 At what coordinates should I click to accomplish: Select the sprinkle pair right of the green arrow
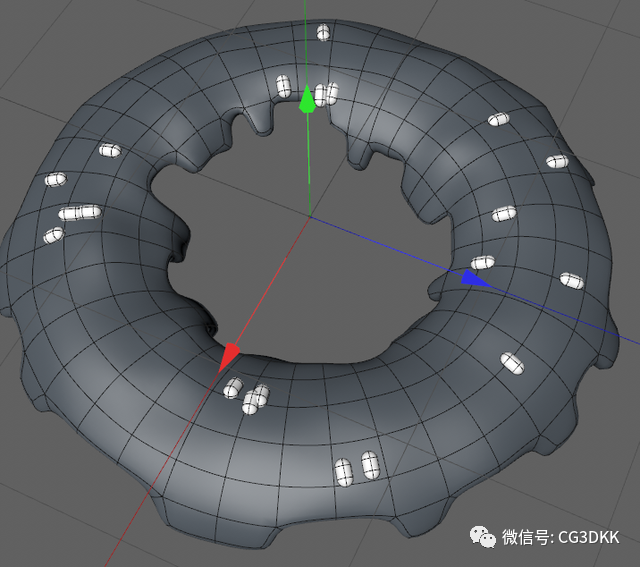pos(326,94)
